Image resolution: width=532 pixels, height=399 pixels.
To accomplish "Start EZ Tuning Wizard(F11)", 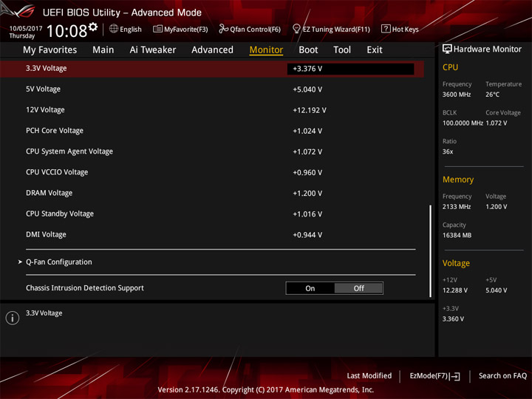I will 336,29.
